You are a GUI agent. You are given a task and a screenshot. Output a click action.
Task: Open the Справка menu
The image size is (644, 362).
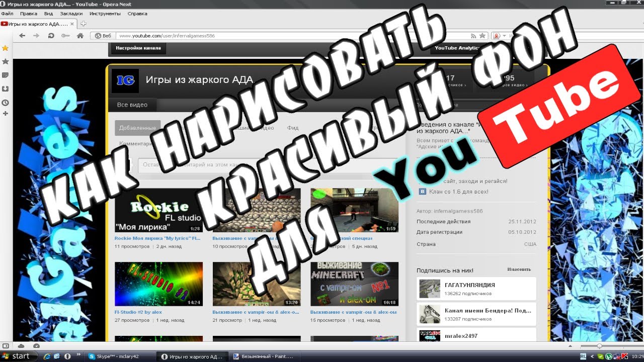[x=137, y=14]
